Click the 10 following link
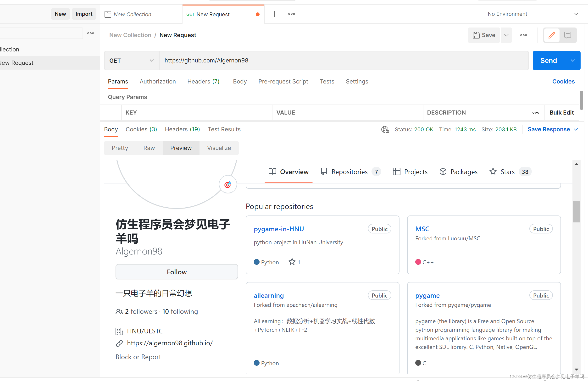The image size is (588, 381). [180, 312]
